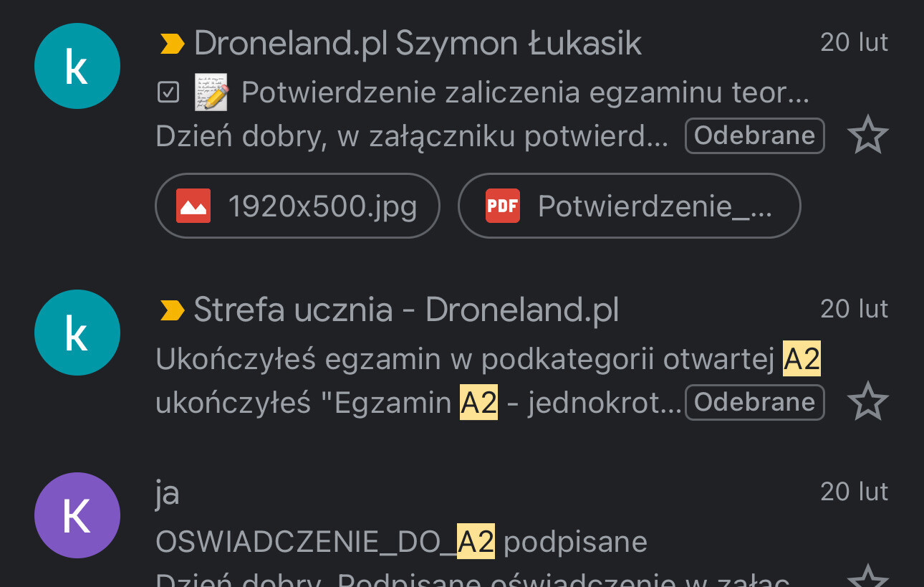Star the Strefa ucznia email
Screen dimensions: 924x587
coord(867,401)
